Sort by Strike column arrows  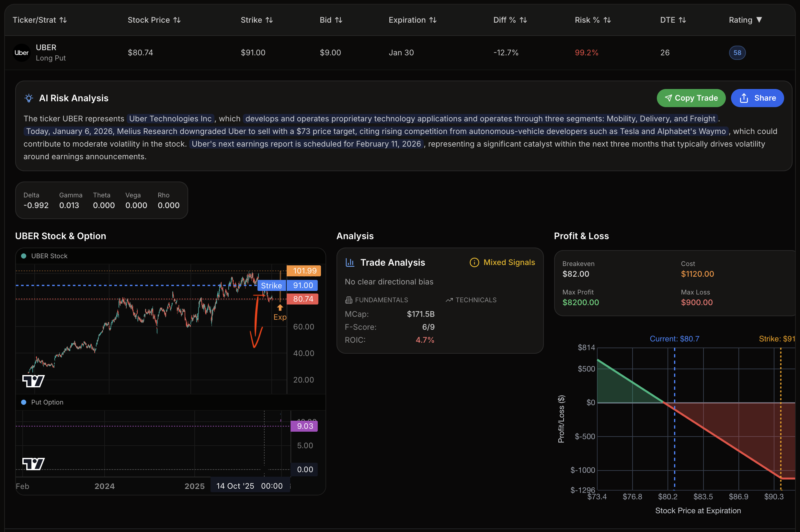pos(269,20)
